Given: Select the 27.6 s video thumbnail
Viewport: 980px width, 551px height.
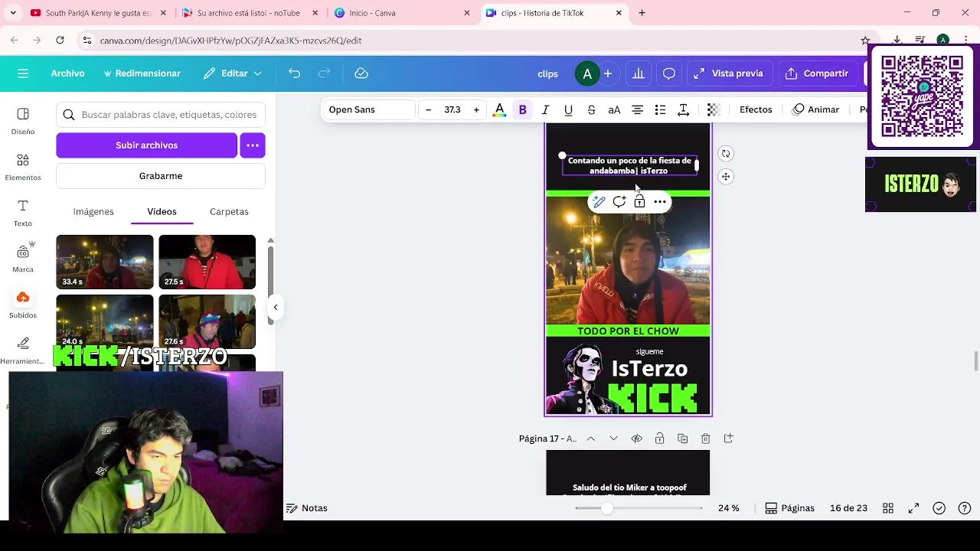Looking at the screenshot, I should [207, 321].
